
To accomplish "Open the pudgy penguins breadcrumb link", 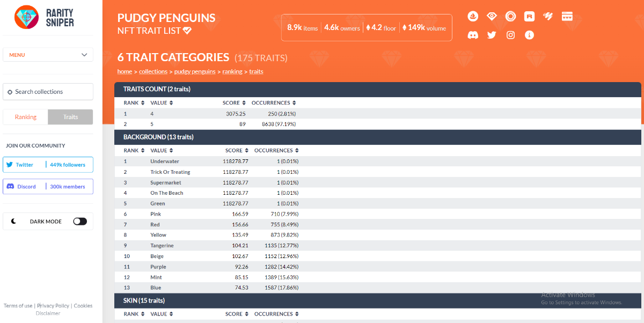I will tap(195, 71).
